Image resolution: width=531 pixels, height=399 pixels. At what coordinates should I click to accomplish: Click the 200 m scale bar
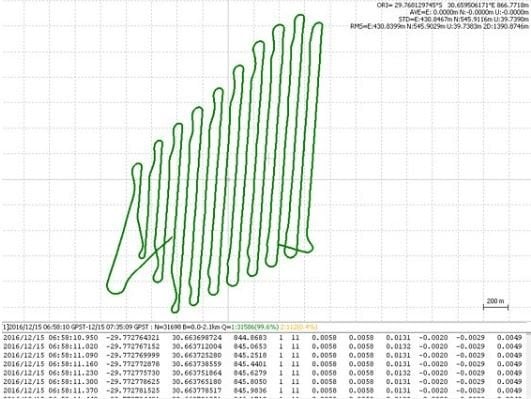495,304
